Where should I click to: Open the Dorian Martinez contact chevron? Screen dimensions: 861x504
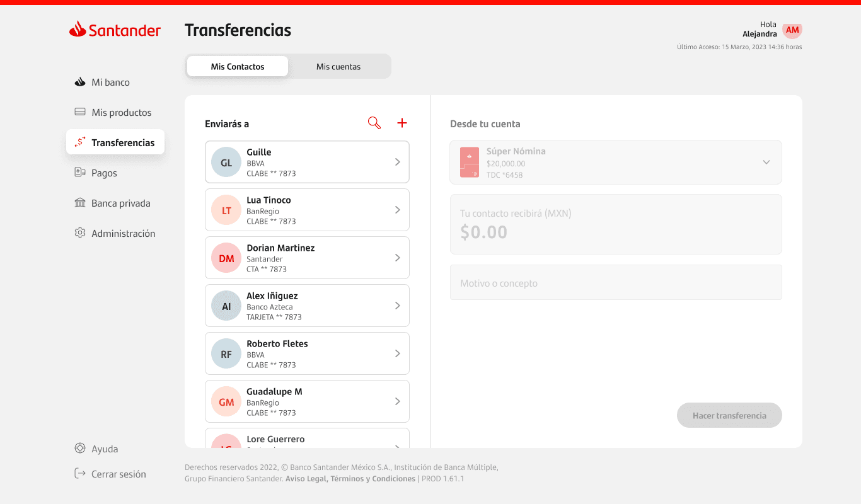coord(398,258)
